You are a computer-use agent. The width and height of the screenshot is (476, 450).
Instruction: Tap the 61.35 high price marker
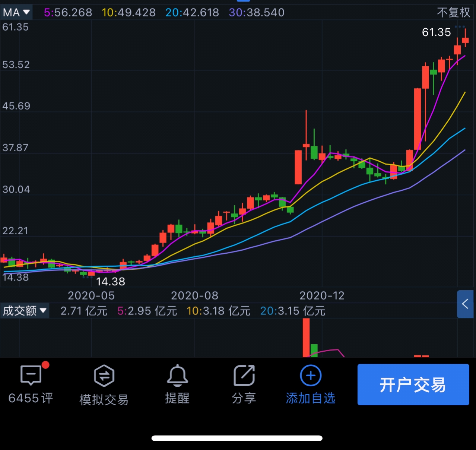pos(436,32)
